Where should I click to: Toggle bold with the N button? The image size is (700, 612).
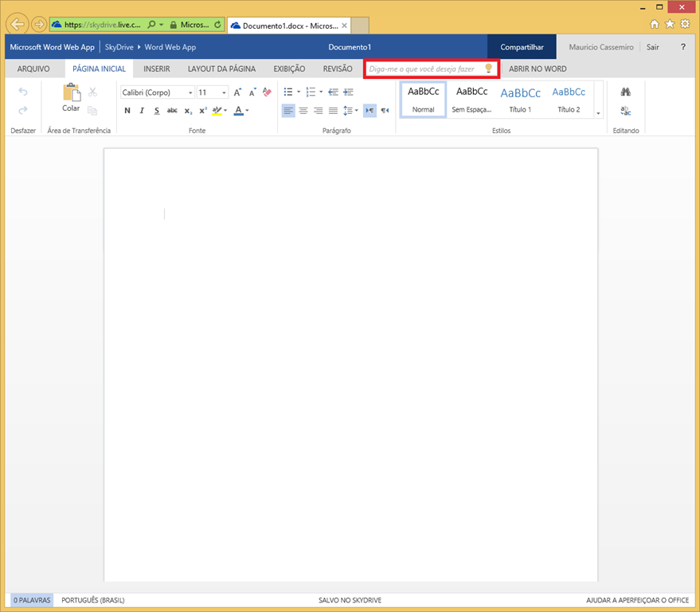coord(127,111)
